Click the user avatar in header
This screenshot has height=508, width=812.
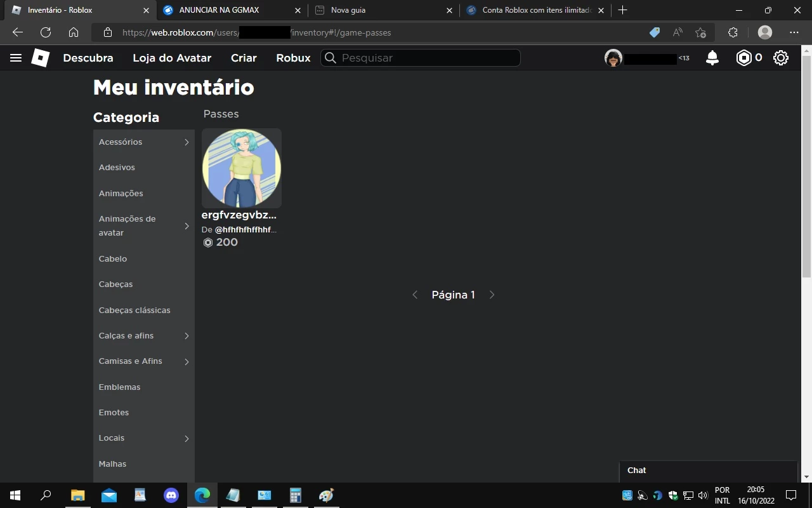613,58
